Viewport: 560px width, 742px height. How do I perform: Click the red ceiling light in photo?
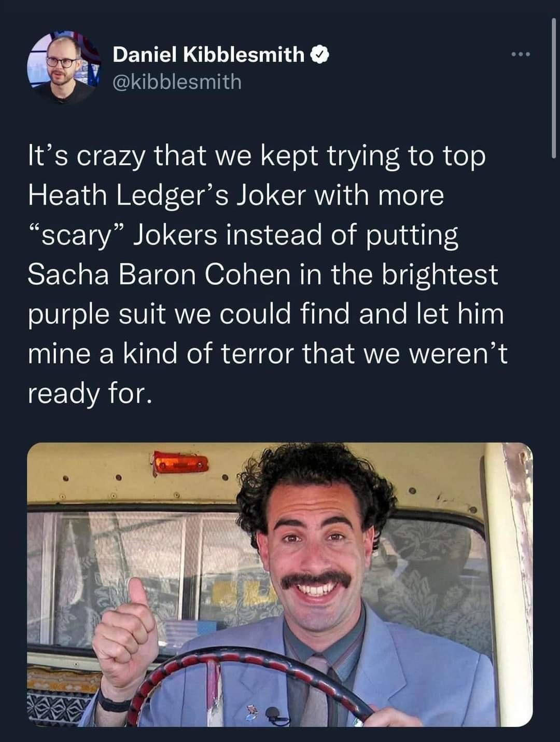click(179, 461)
